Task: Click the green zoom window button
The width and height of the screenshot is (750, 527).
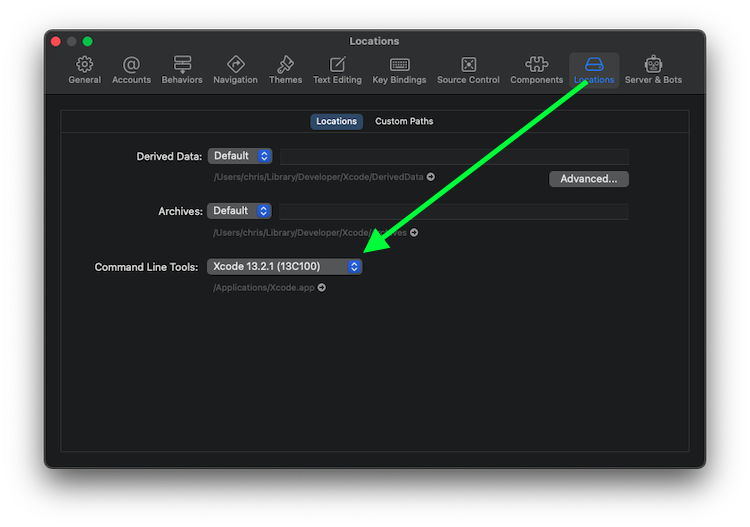Action: click(88, 42)
